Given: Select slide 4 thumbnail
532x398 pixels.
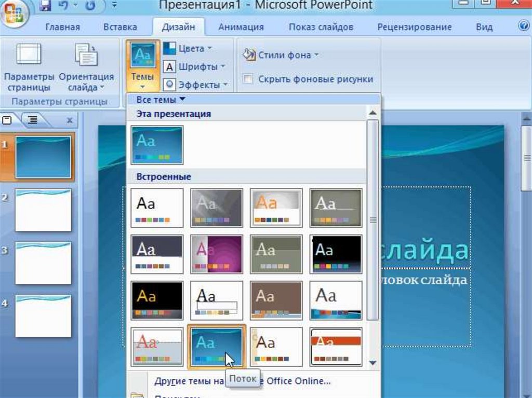Looking at the screenshot, I should click(43, 316).
